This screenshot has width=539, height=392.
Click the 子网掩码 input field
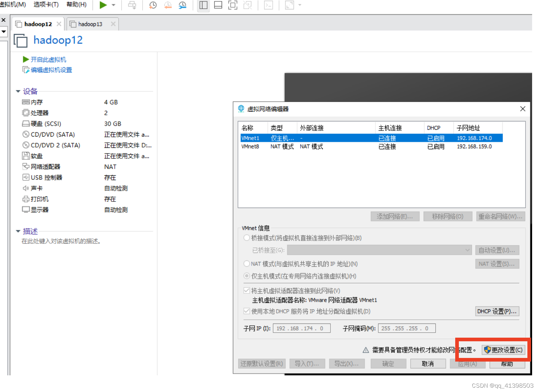click(x=407, y=328)
